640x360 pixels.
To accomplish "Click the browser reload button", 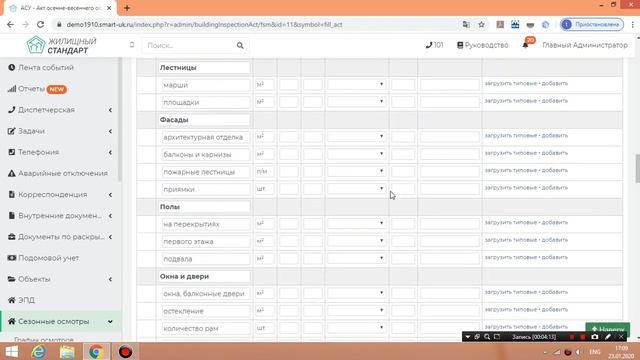I will click(x=40, y=24).
